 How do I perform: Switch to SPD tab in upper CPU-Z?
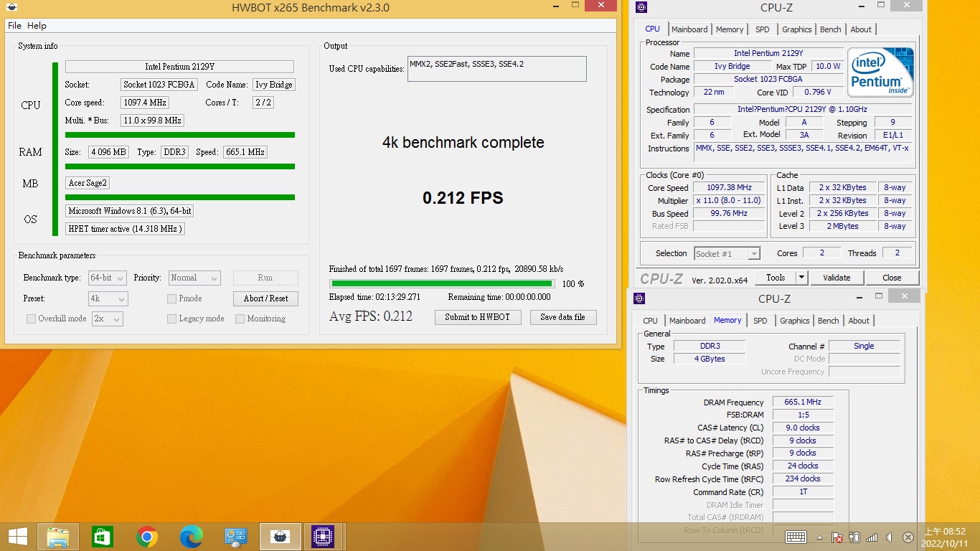coord(763,29)
